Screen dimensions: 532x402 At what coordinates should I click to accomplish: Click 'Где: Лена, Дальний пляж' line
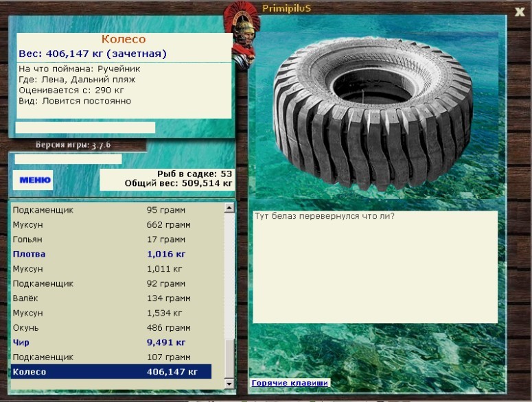(77, 80)
